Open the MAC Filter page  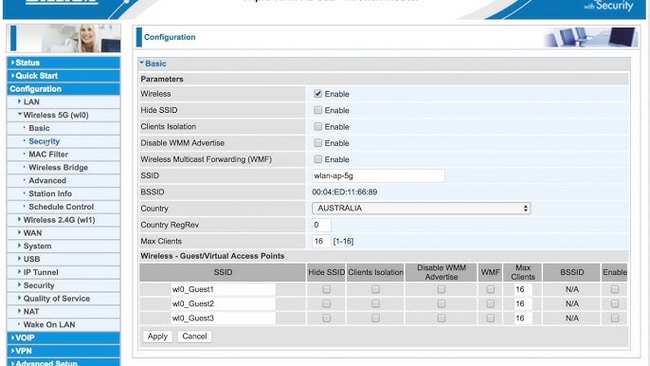pos(48,154)
